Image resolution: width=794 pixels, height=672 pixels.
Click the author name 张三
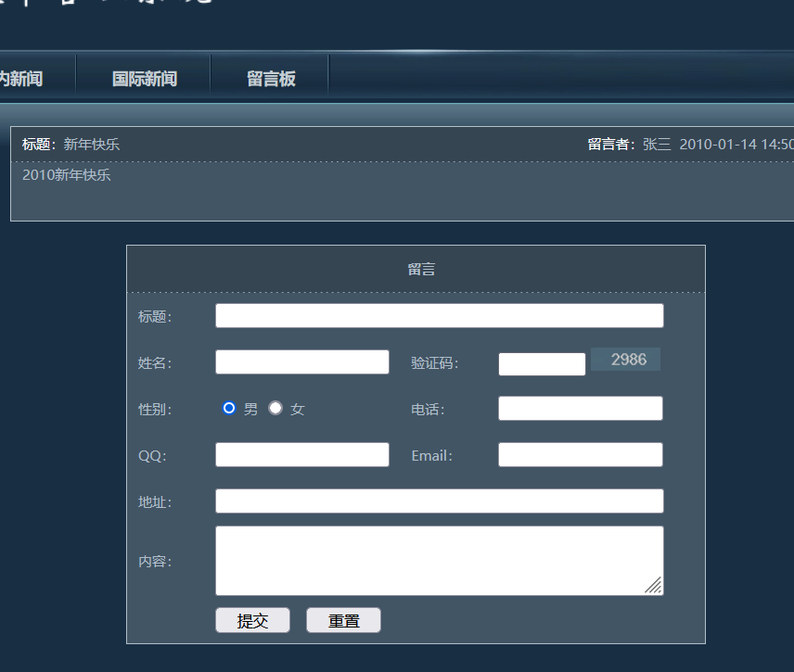657,145
